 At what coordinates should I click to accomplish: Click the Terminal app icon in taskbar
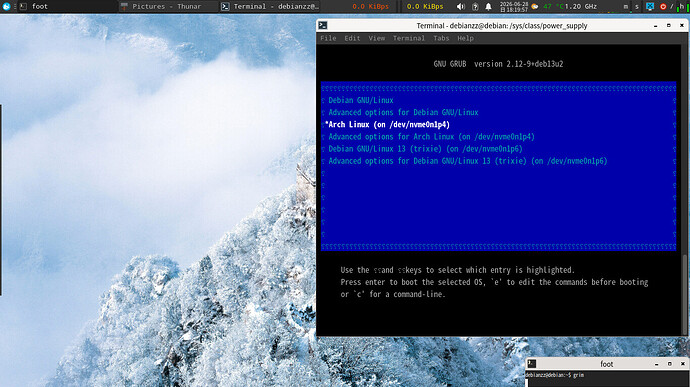click(x=225, y=6)
